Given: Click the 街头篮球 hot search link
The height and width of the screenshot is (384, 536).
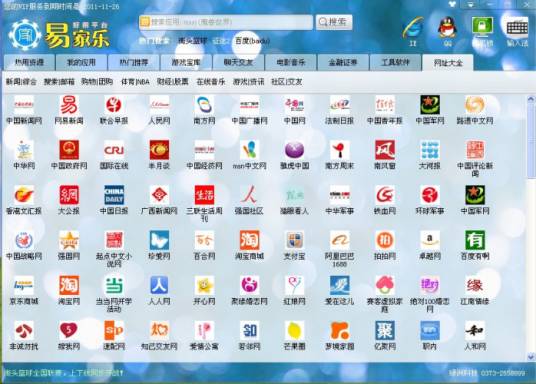Looking at the screenshot, I should pos(192,41).
